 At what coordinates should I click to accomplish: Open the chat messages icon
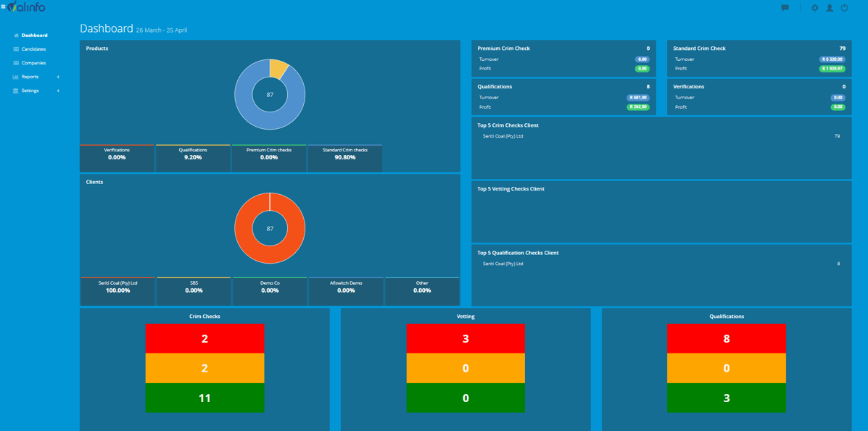785,7
